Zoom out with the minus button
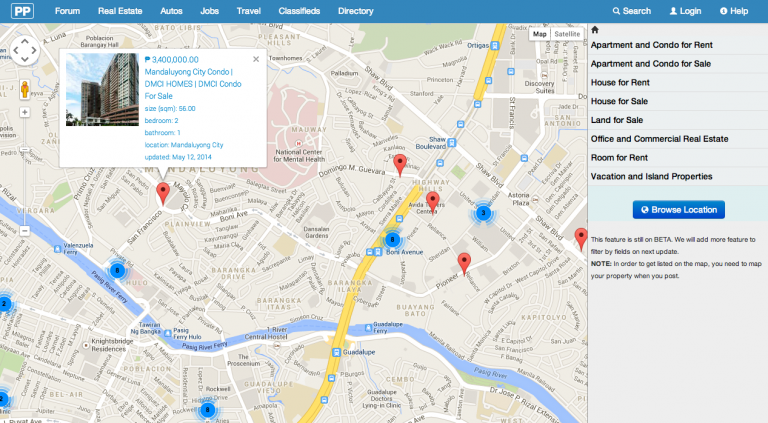 (x=24, y=230)
